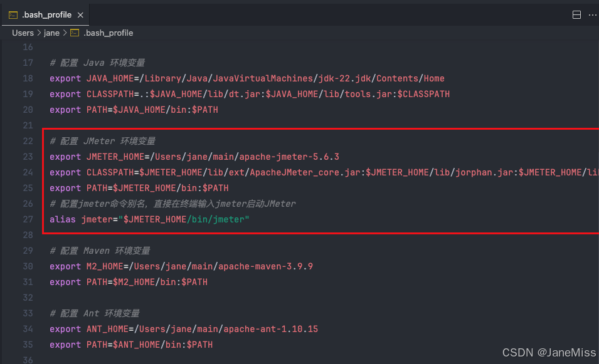
Task: Click the M2_HOME export line
Action: coord(181,266)
